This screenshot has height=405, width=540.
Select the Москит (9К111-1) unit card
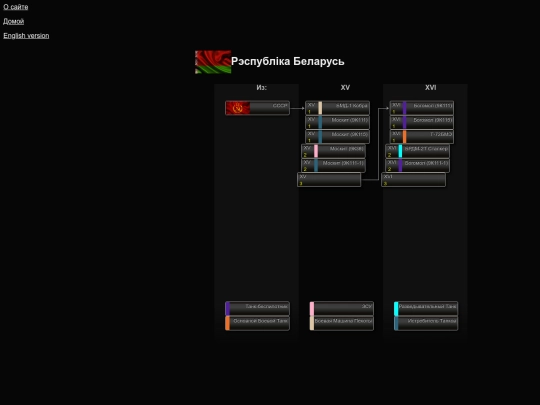[333, 166]
